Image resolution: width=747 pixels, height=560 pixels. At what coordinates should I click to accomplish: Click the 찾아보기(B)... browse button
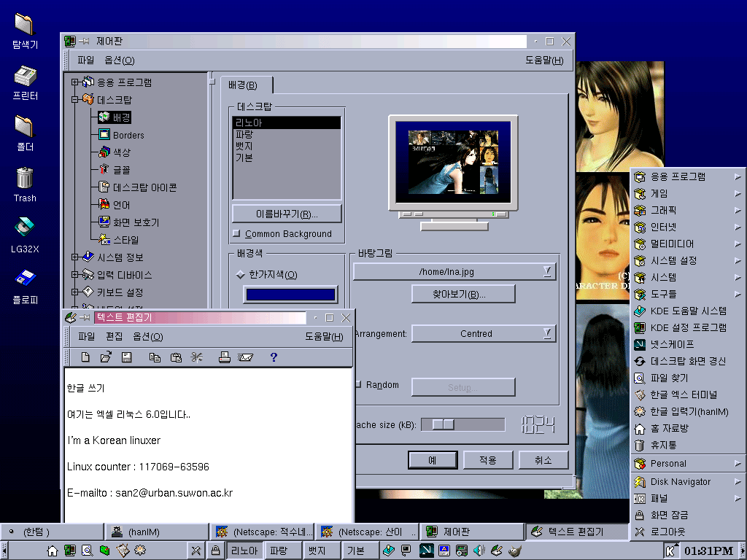(x=463, y=295)
